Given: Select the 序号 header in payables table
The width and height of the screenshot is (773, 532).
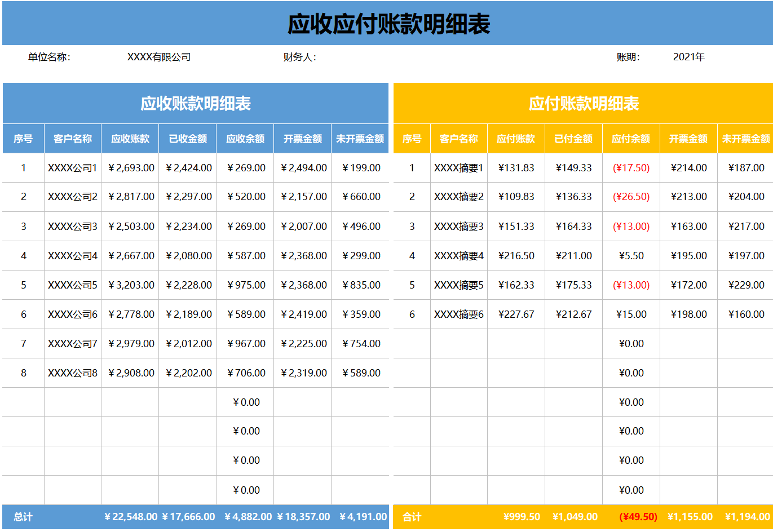Looking at the screenshot, I should (412, 138).
